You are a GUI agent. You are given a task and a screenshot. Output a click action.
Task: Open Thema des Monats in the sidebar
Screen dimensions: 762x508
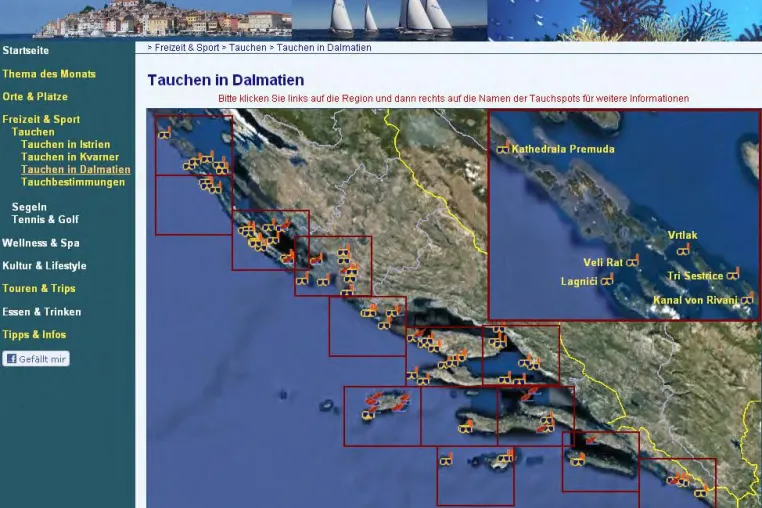coord(49,74)
